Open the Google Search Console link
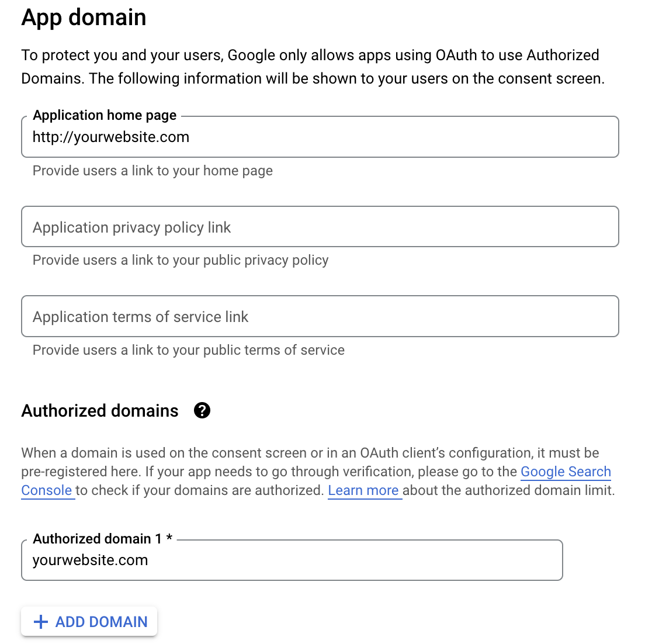Image resolution: width=645 pixels, height=644 pixels. tap(565, 472)
